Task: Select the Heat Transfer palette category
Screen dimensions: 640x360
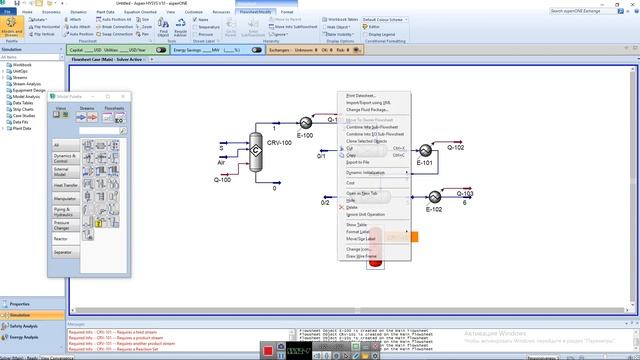Action: click(66, 185)
